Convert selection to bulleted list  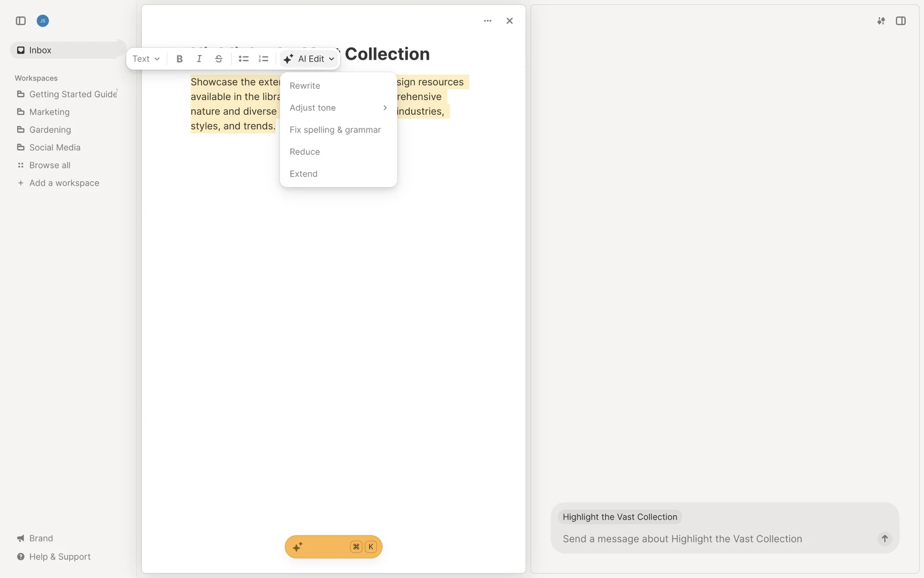244,59
